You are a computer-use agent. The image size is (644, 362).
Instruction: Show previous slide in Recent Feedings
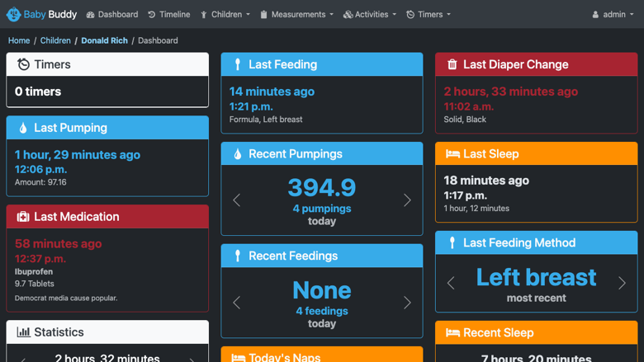coord(237,303)
